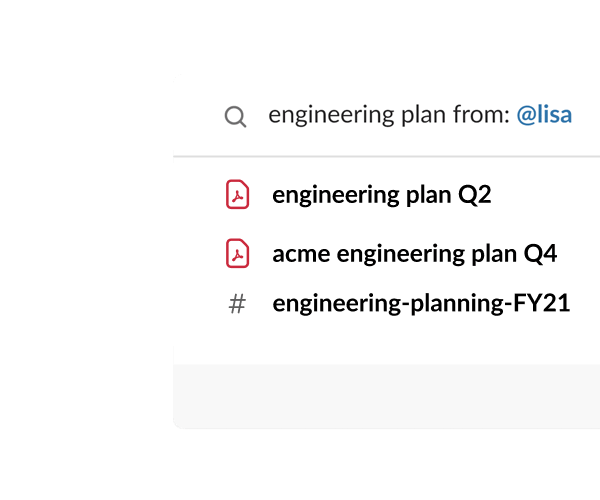Click the PDF icon for engineering plan Q2
This screenshot has width=600, height=500.
pyautogui.click(x=237, y=194)
